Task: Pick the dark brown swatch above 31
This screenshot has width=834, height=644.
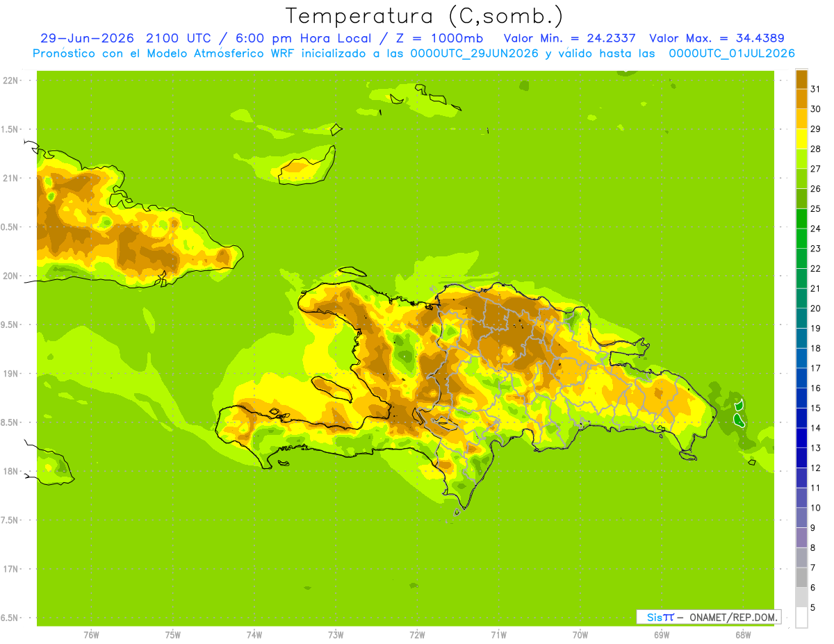Action: pos(801,79)
